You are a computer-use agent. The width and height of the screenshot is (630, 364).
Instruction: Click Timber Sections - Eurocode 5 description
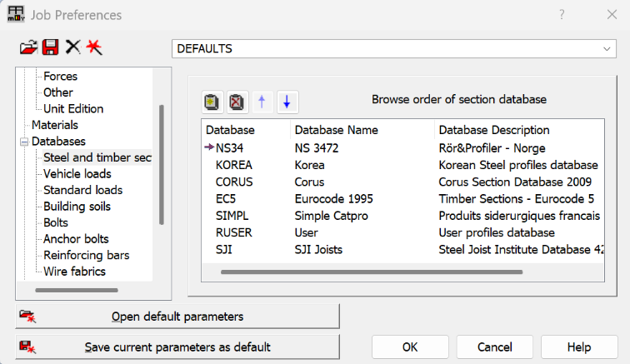(x=517, y=199)
